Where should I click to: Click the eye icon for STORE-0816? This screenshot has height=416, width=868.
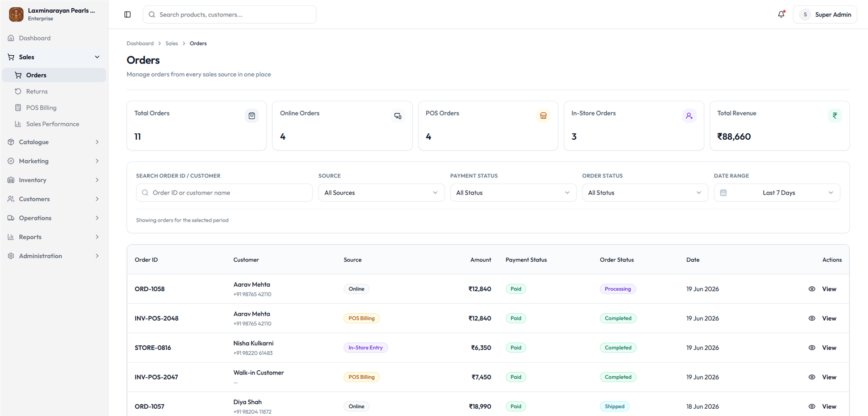pyautogui.click(x=812, y=348)
